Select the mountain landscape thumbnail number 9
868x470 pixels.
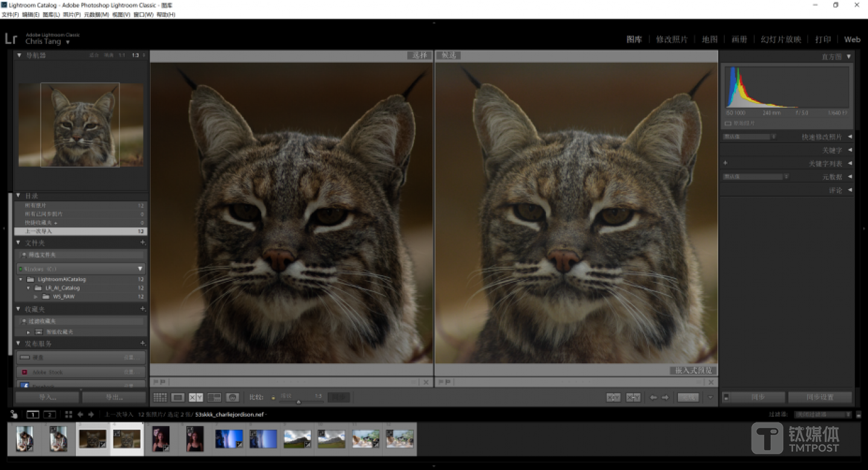point(297,439)
